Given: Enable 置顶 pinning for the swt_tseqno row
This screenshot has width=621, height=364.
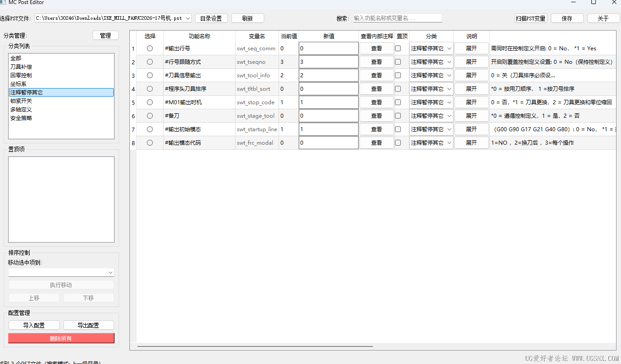Looking at the screenshot, I should 398,62.
